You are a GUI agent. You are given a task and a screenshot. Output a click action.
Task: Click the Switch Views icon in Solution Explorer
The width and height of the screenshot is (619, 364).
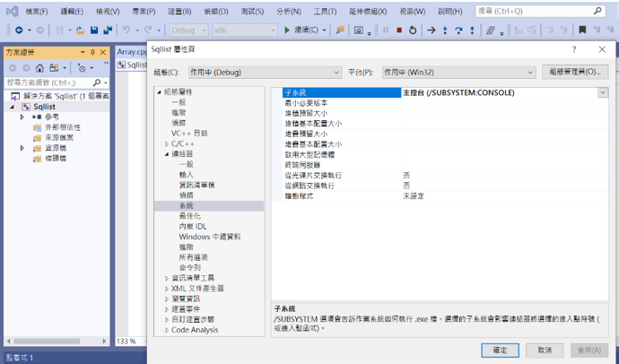click(54, 68)
